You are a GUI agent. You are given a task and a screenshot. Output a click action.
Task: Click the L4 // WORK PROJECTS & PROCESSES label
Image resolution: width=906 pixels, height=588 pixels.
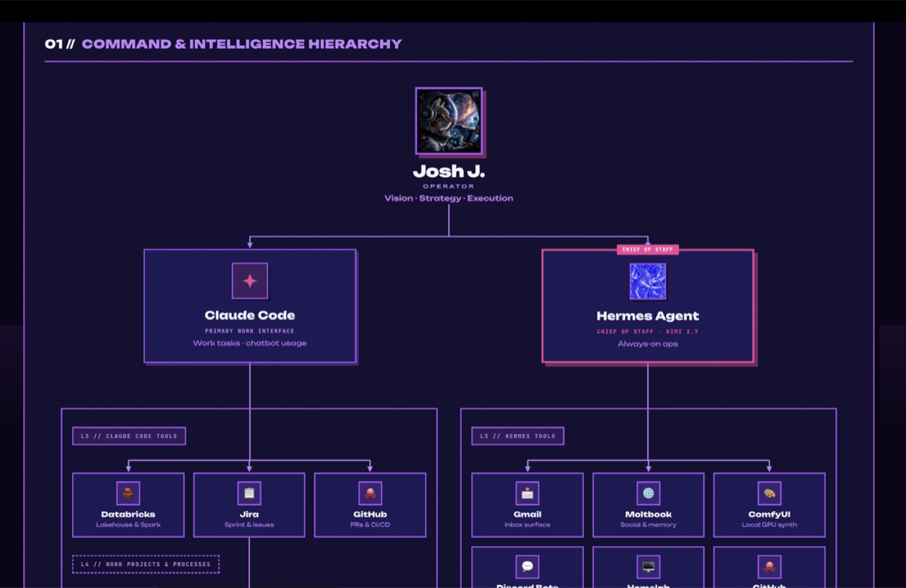click(146, 564)
